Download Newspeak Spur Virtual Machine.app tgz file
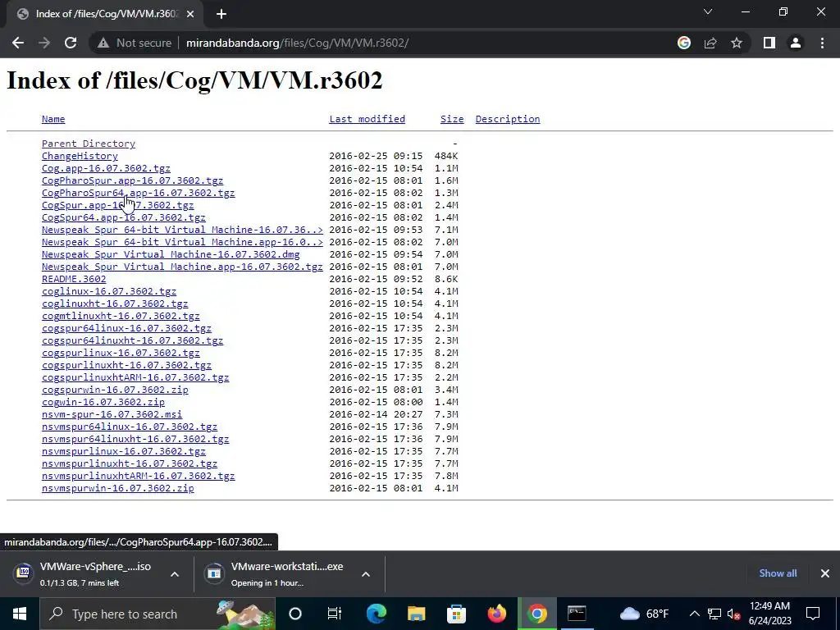 click(182, 267)
